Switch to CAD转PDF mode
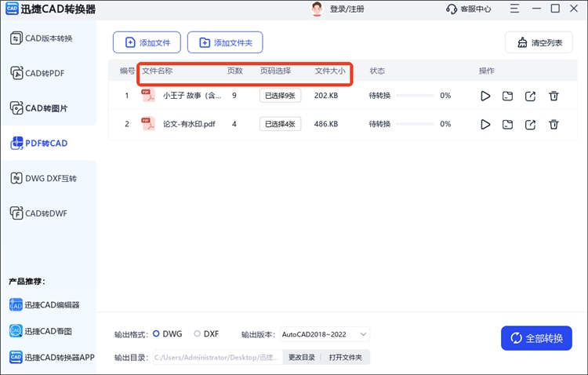The height and width of the screenshot is (375, 588). 38,73
